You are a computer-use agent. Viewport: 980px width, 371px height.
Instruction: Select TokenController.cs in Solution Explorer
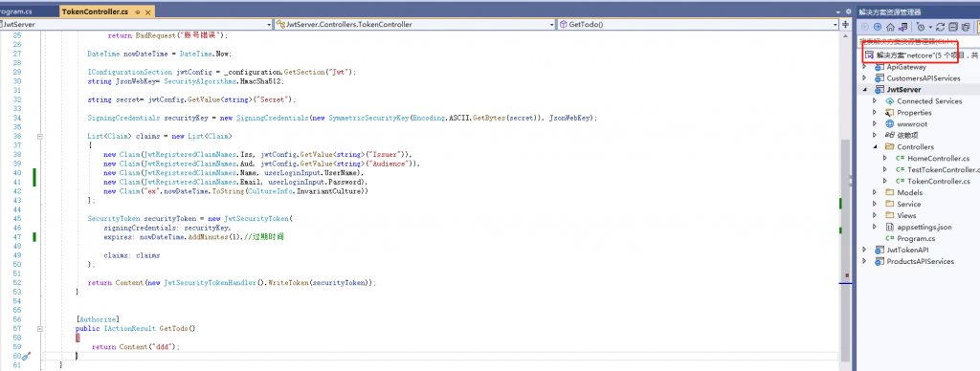(938, 181)
